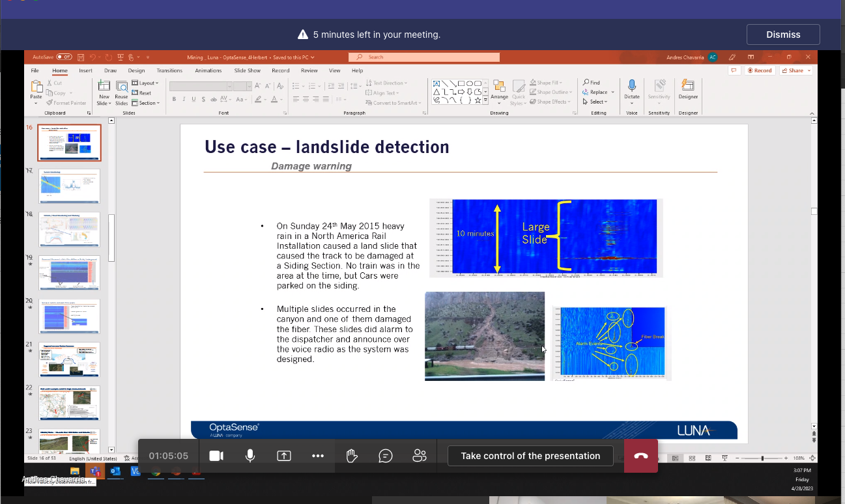Go to the Transitions tab
The width and height of the screenshot is (845, 504).
(169, 70)
